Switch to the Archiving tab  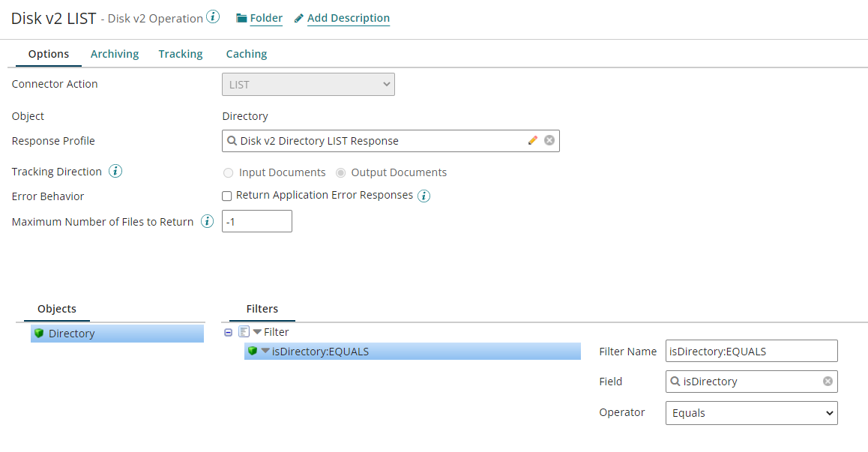tap(114, 53)
